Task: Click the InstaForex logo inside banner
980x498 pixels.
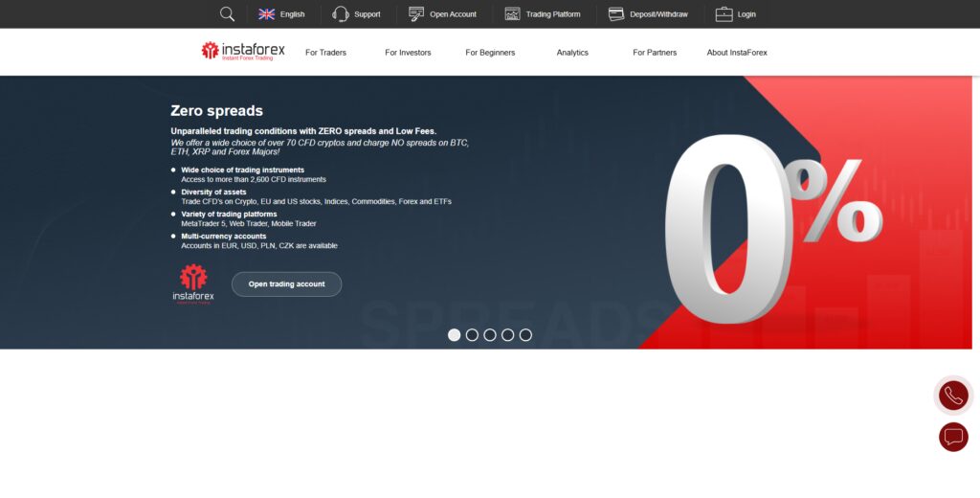Action: click(193, 284)
